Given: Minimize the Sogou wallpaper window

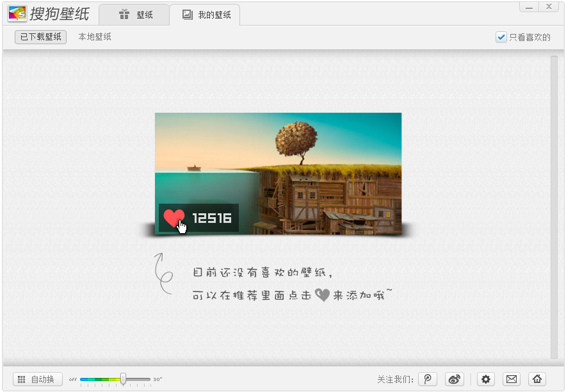Looking at the screenshot, I should point(529,7).
